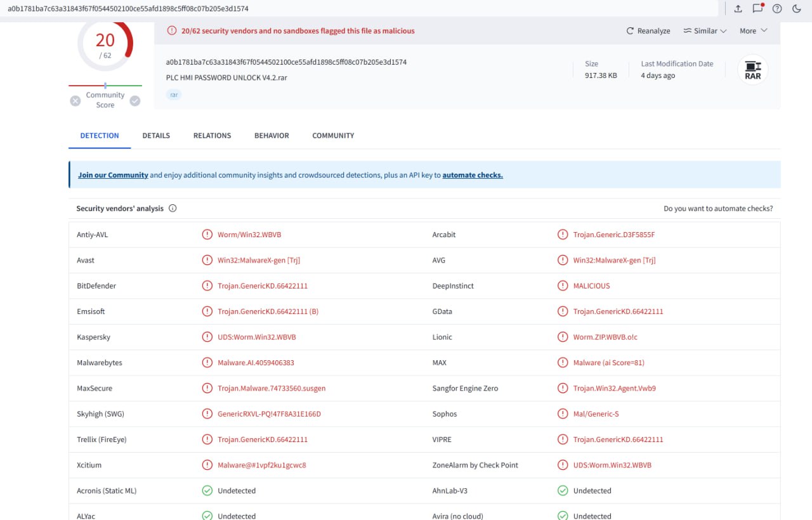Viewport: 812px width, 520px height.
Task: Open the help question mark icon
Action: click(x=777, y=9)
